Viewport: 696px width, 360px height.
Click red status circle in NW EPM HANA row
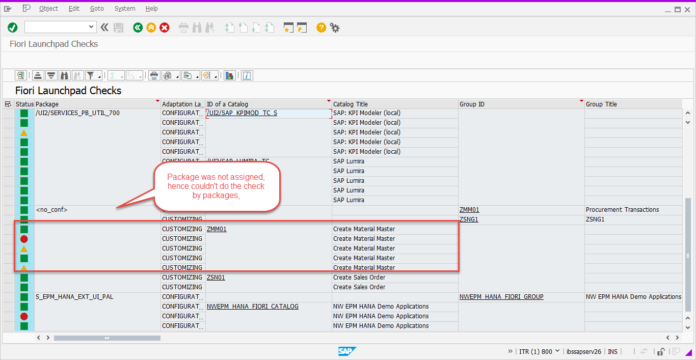pos(24,316)
